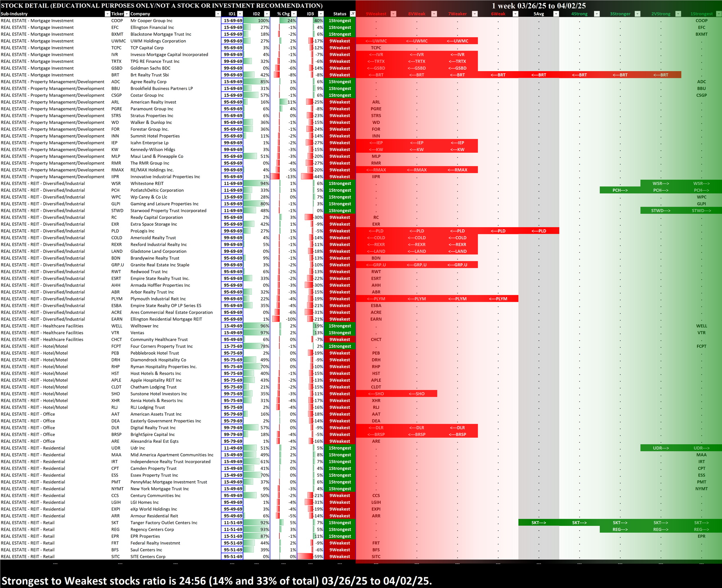This screenshot has width=722, height=588.
Task: Click the SITE Centers Corp ID2 cell
Action: coord(257,557)
